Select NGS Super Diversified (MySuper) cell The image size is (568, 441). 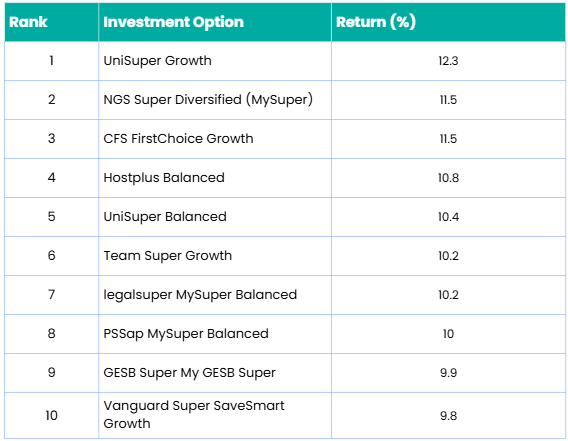click(215, 100)
